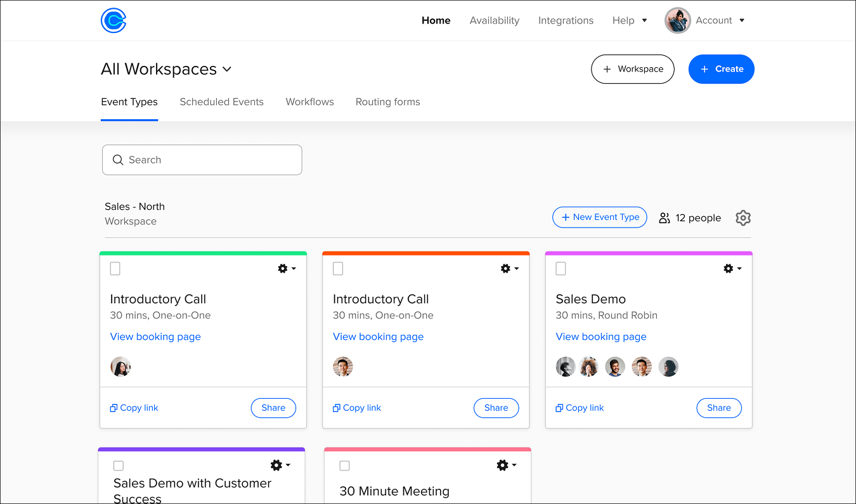Select checkbox on Sales Demo card
The width and height of the screenshot is (856, 504).
561,269
